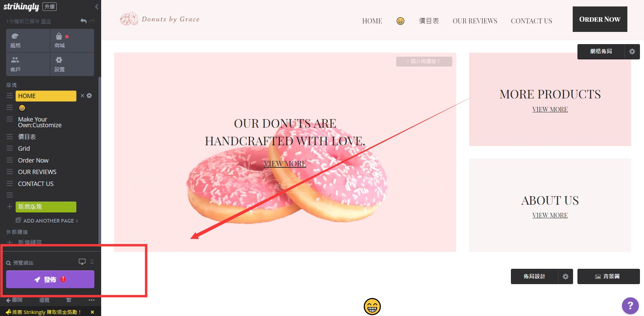Dismiss the Strikingly referral banner
This screenshot has height=316, width=644.
(x=92, y=312)
